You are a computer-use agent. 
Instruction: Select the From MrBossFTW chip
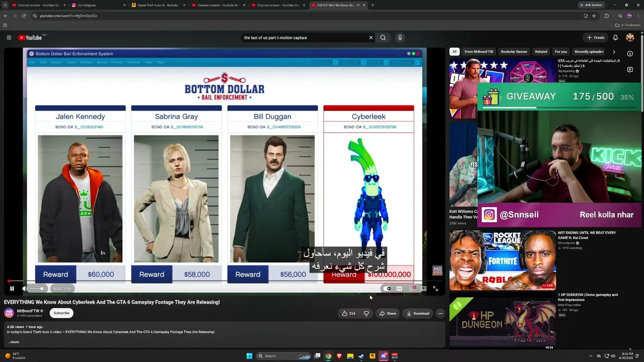tap(479, 52)
